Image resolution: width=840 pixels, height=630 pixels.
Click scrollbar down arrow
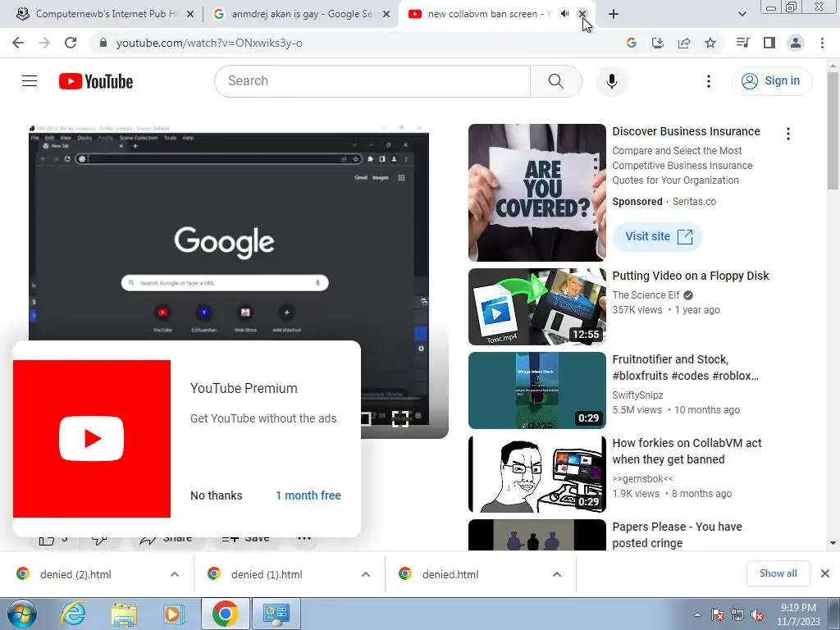[833, 543]
